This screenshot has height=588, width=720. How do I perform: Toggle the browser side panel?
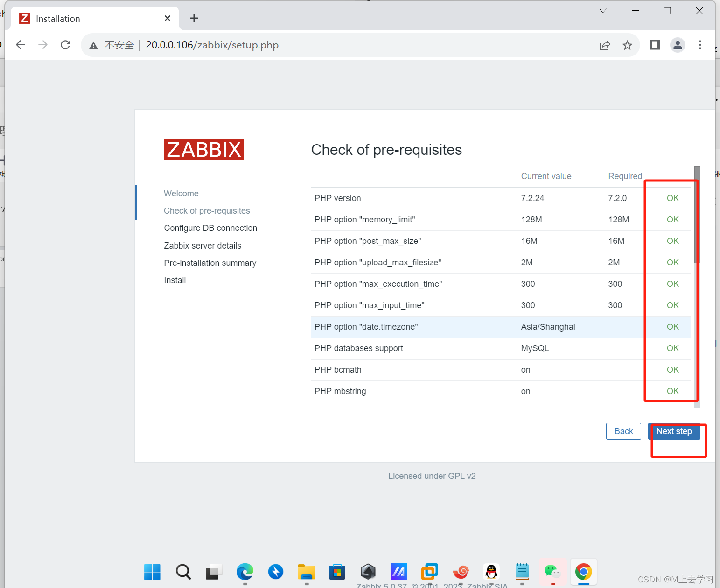click(x=655, y=45)
